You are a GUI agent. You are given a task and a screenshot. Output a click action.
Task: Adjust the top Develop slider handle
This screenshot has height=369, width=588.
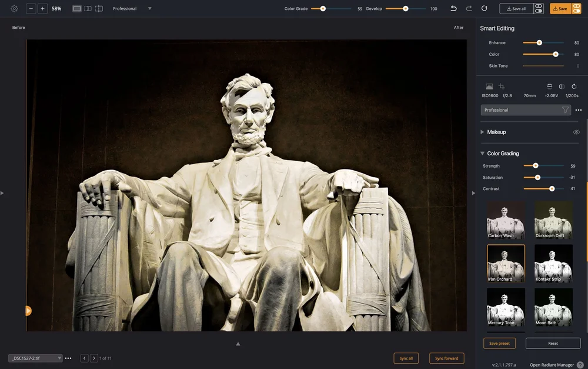coord(405,8)
